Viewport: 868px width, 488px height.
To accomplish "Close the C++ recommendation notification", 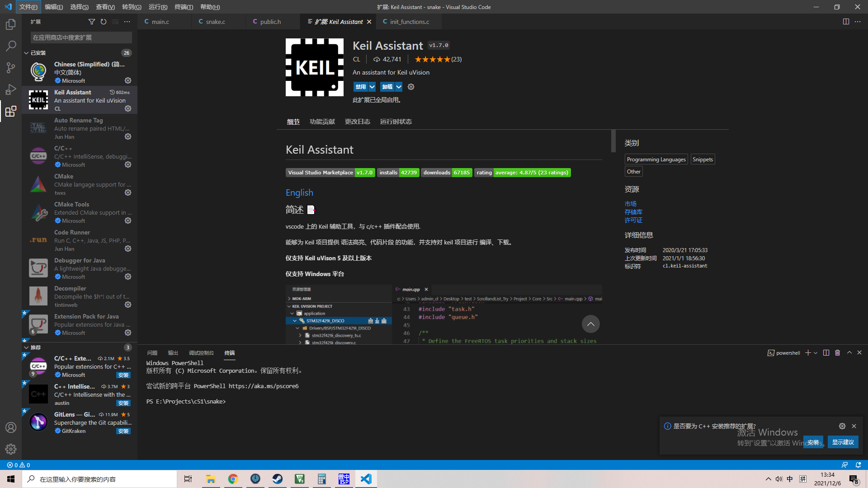I will tap(854, 426).
